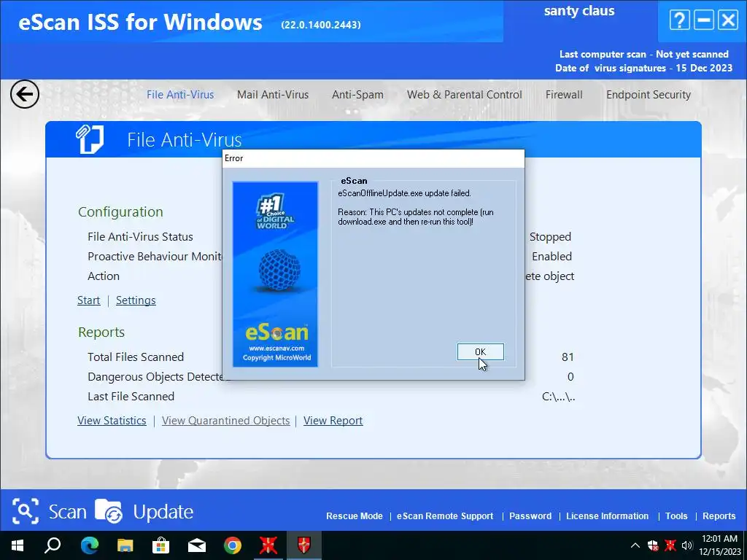Click 'Last computer scan - Not yet scanned'
This screenshot has height=560, width=747.
pos(644,54)
